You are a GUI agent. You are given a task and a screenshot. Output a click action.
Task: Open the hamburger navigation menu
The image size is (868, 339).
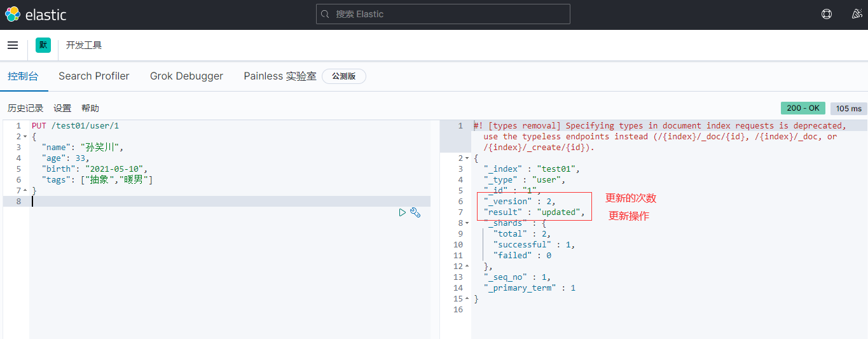(x=13, y=45)
